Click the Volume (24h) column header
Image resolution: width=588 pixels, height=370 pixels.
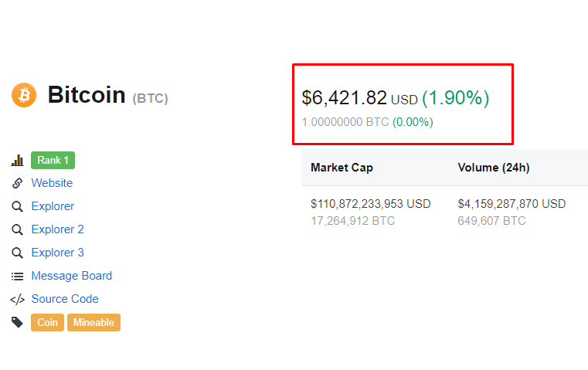coord(494,168)
